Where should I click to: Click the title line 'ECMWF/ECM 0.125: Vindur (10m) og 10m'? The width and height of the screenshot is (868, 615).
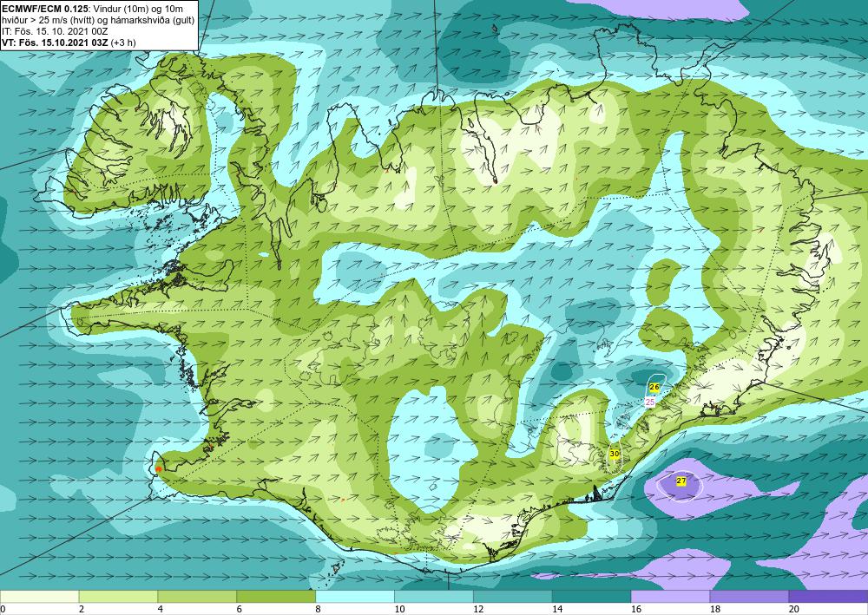coord(93,9)
